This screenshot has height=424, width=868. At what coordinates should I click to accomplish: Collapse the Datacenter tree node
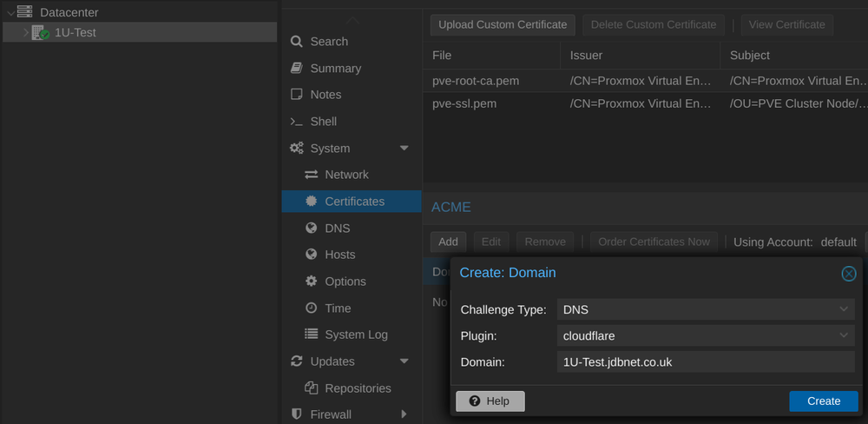pyautogui.click(x=10, y=13)
